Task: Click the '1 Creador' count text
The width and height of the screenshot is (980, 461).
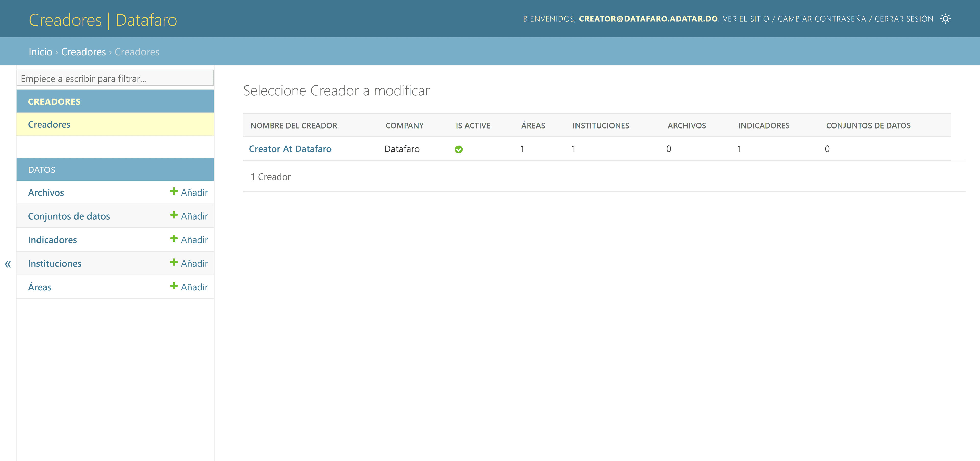Action: [x=271, y=177]
